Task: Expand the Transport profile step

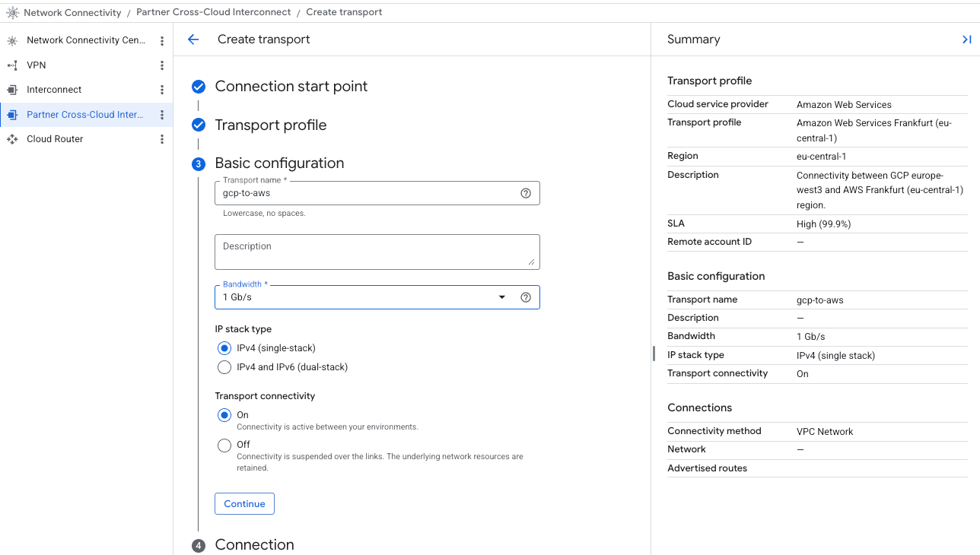Action: click(x=270, y=125)
